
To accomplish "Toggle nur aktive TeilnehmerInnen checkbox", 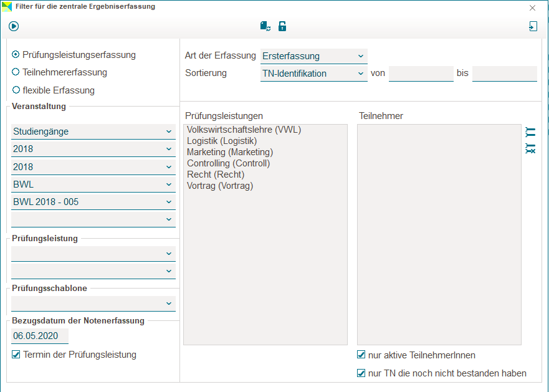I will click(361, 355).
